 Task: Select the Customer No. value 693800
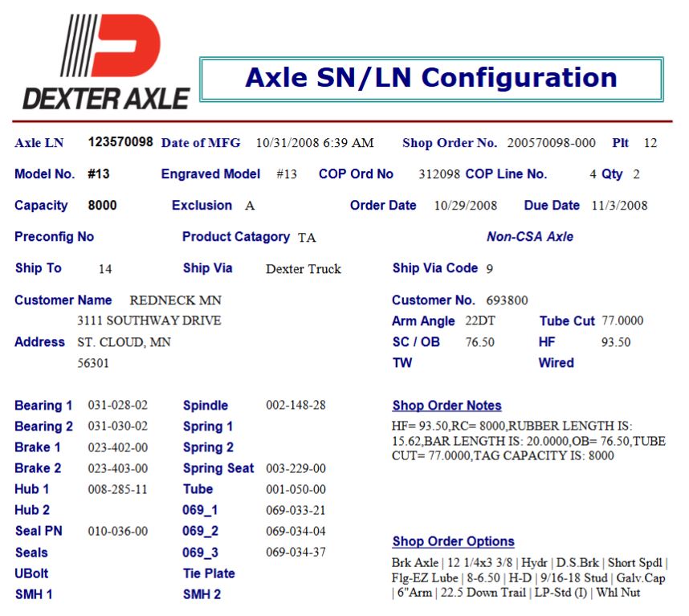(507, 300)
